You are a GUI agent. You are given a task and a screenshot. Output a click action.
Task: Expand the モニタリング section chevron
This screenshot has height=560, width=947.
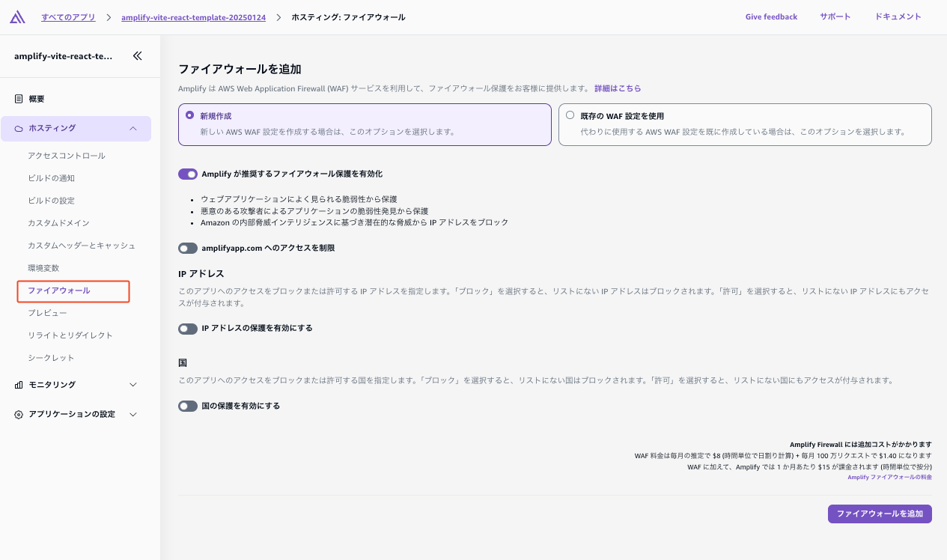pyautogui.click(x=133, y=385)
